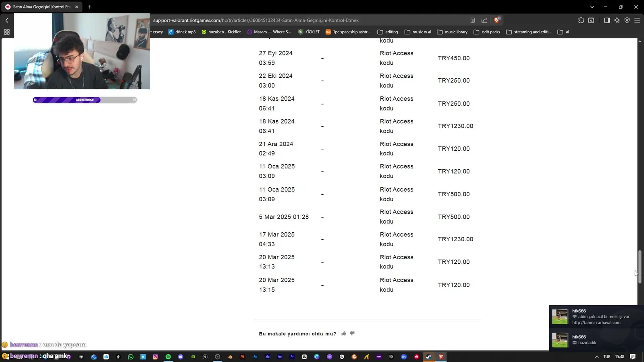Expand the 'streaming and editi...' bookmarks folder
The width and height of the screenshot is (644, 362).
tap(528, 32)
